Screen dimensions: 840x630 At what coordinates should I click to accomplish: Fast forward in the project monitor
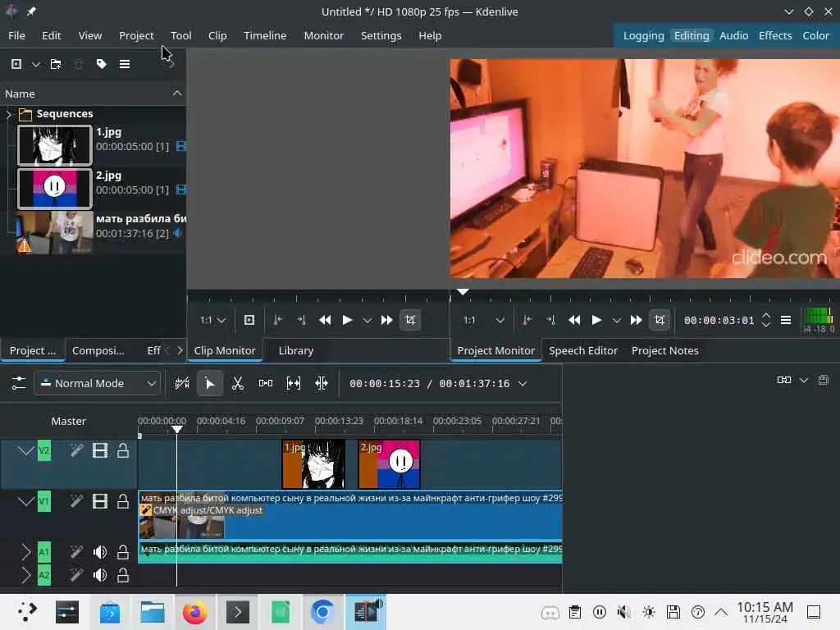[x=636, y=321]
